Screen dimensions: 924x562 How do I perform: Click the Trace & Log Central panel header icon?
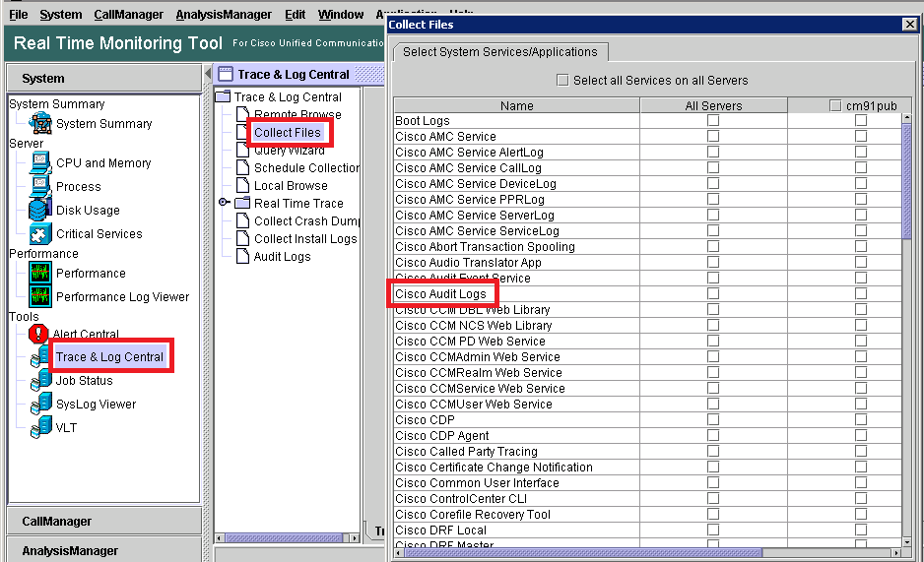226,74
